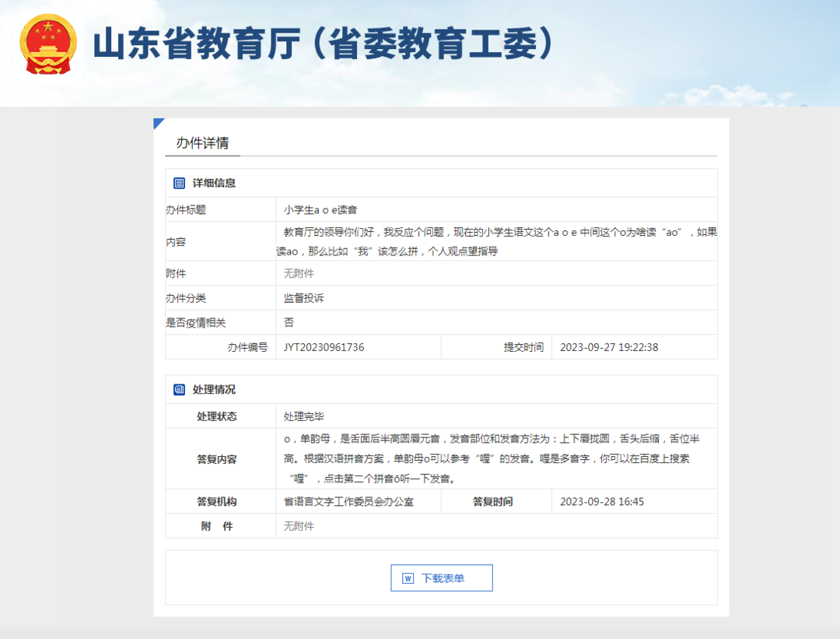
Task: Click the 处理情况 section icon
Action: 180,389
